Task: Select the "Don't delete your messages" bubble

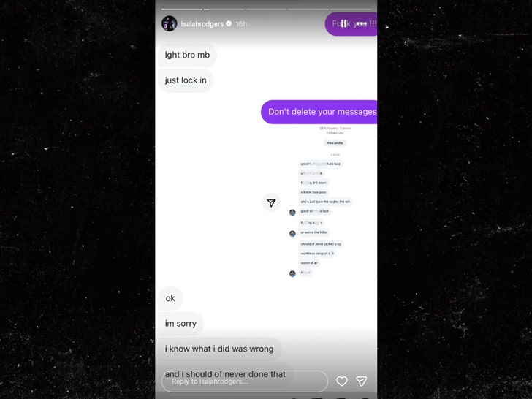Action: [x=319, y=112]
